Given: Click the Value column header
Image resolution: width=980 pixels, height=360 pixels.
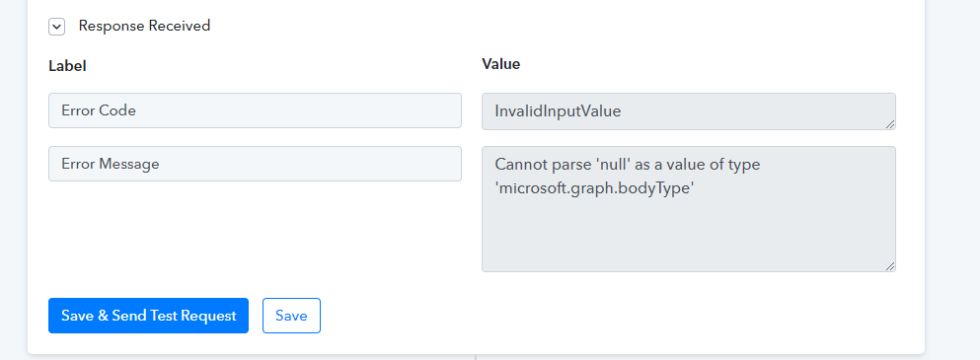Looking at the screenshot, I should click(x=501, y=64).
